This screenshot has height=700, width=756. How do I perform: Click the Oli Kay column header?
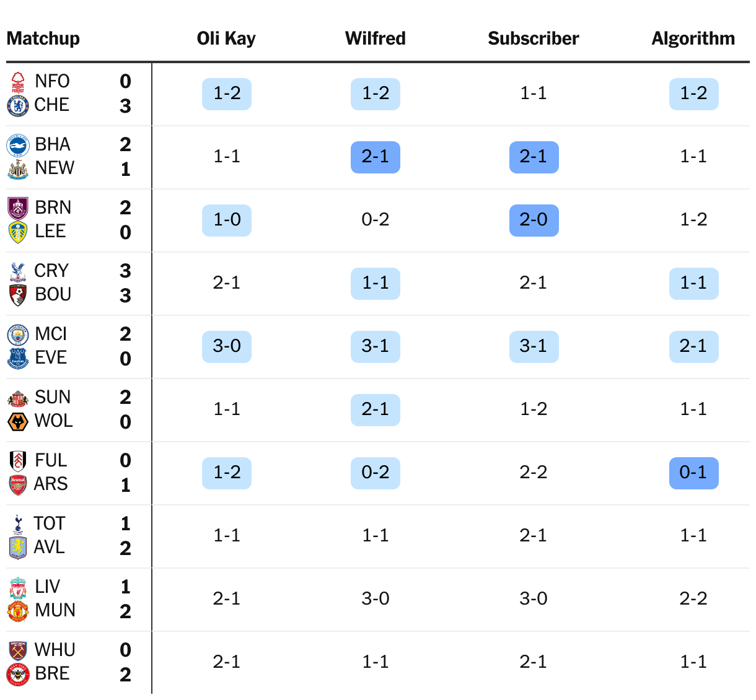(x=226, y=38)
